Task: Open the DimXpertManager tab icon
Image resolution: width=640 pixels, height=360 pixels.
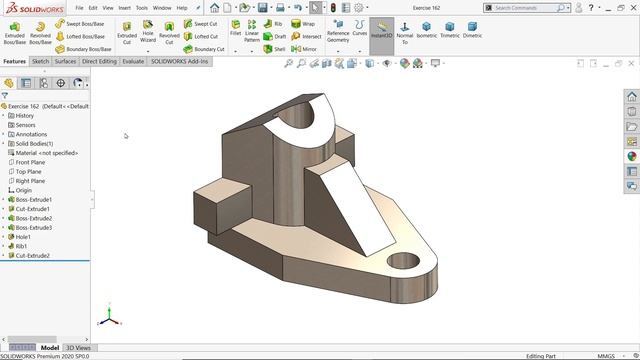Action: click(60, 83)
